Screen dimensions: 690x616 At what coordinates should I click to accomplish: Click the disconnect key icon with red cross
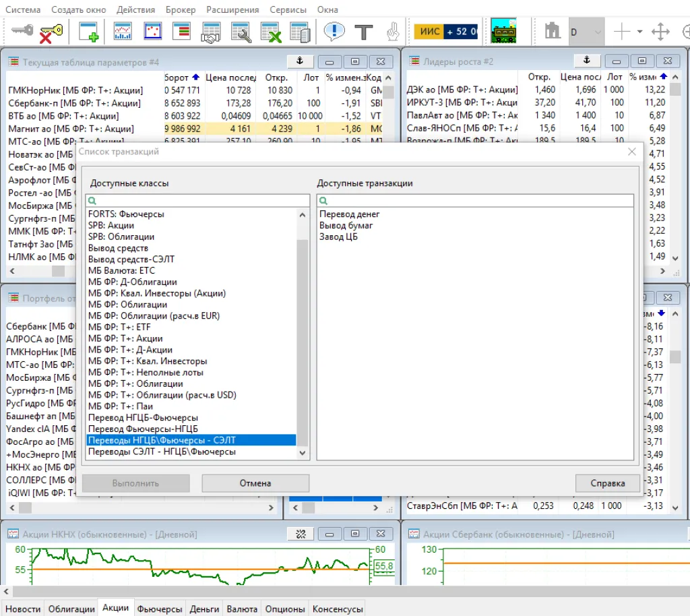click(x=51, y=32)
